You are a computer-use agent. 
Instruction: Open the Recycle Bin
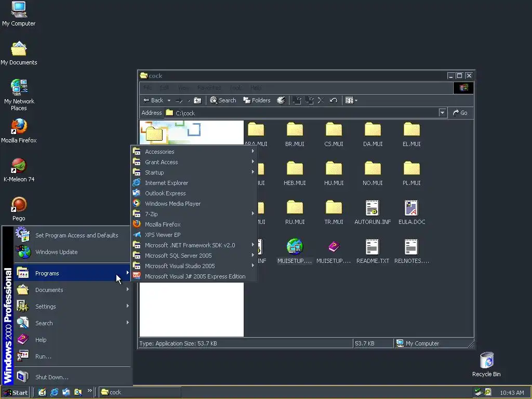(486, 364)
